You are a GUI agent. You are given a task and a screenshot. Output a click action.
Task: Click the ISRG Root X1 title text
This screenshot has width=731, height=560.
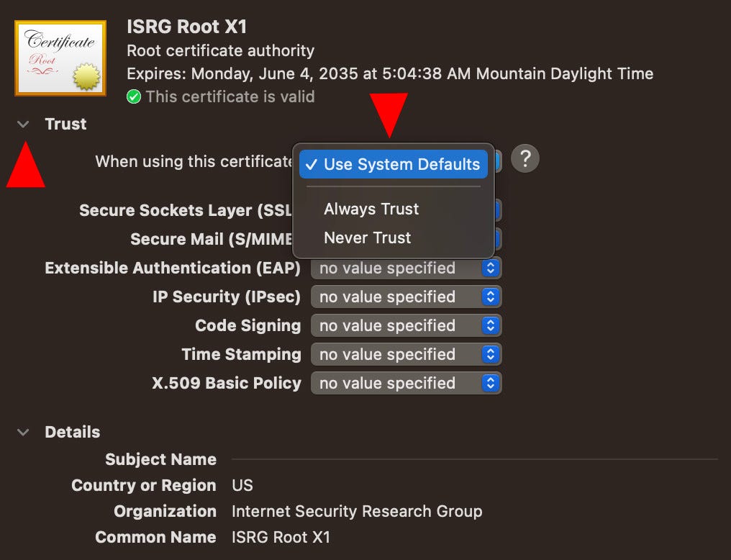click(x=188, y=27)
